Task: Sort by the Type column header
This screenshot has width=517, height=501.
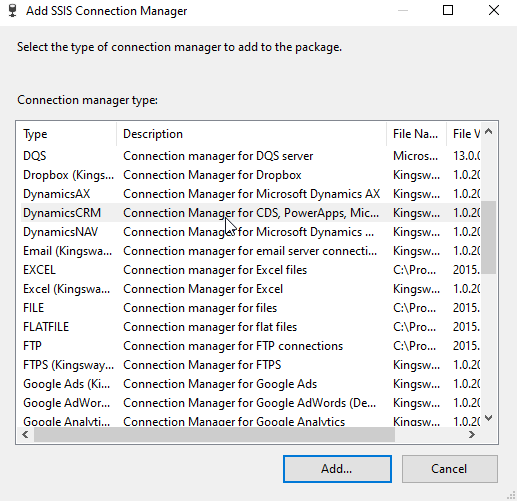Action: coord(67,134)
